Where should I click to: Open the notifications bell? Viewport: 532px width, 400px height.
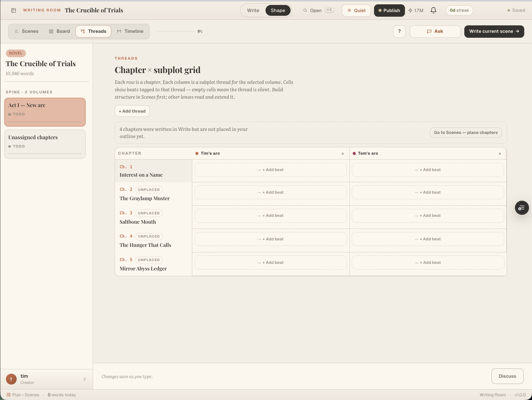coord(433,11)
